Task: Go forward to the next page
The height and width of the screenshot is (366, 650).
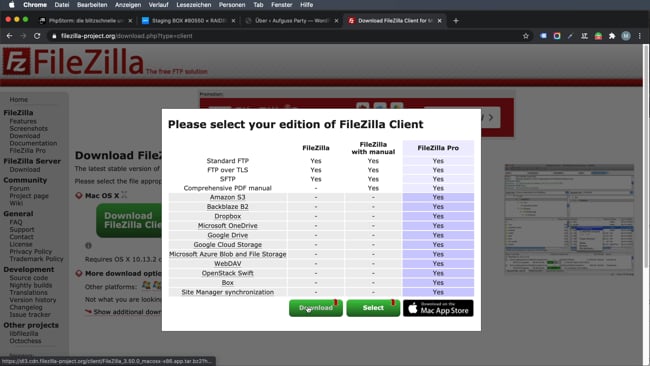Action: pos(23,36)
